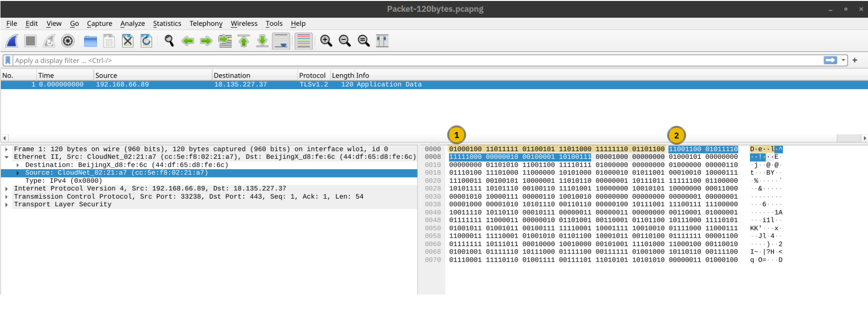This screenshot has height=310, width=868.
Task: Collapse the Ethernet II tree node
Action: tap(7, 157)
